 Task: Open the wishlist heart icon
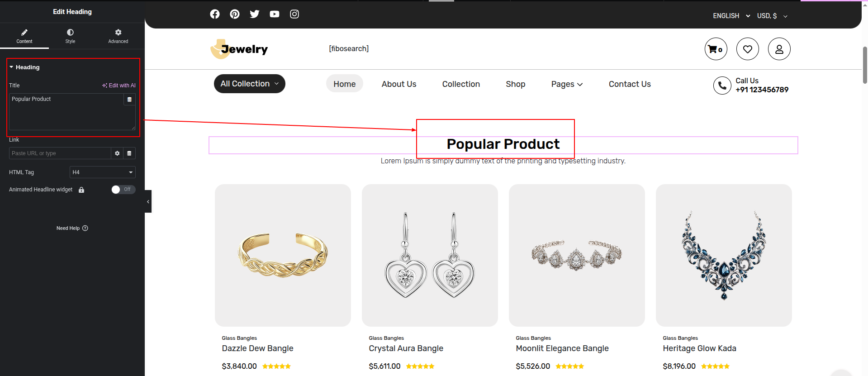click(747, 49)
